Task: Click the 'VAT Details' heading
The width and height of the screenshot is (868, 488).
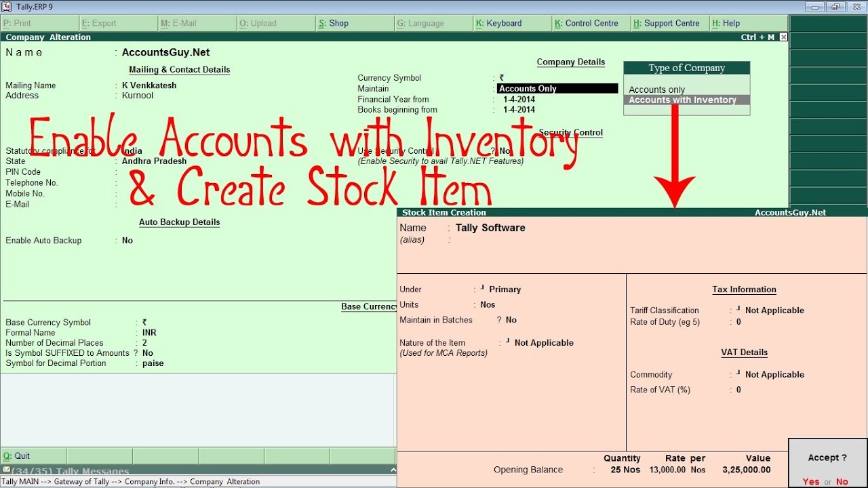Action: point(744,352)
